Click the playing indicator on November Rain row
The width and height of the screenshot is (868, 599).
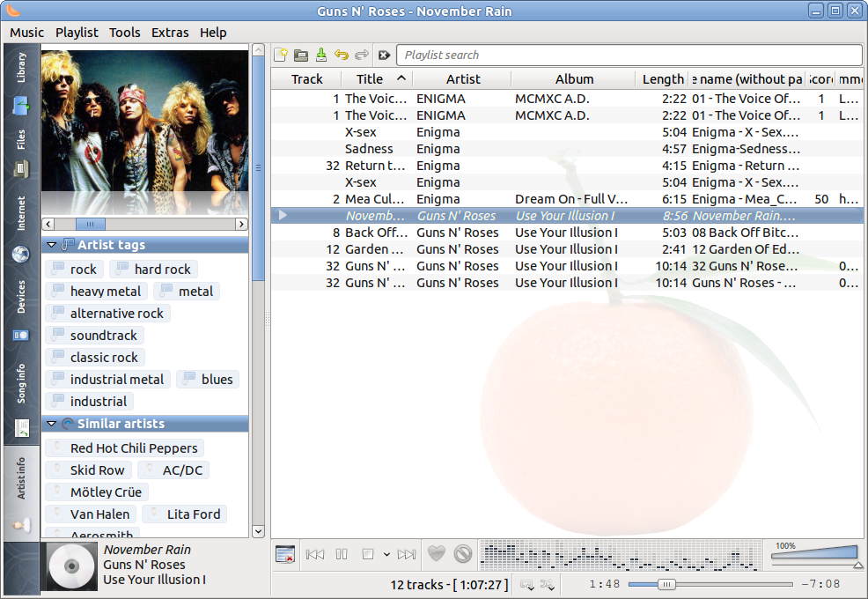[x=283, y=215]
